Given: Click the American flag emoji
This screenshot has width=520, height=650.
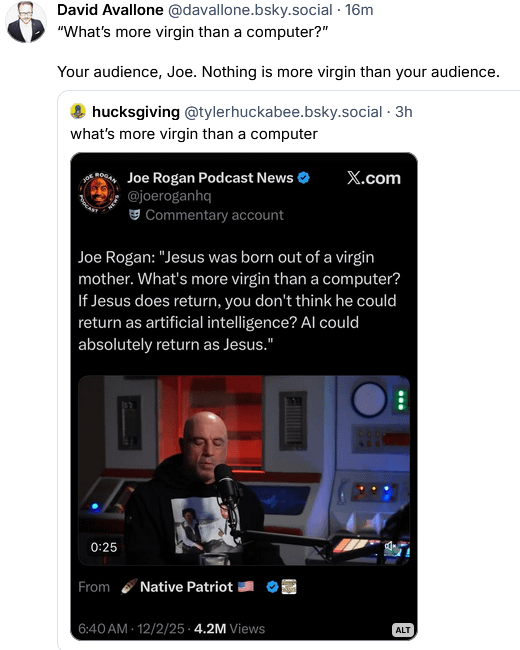Looking at the screenshot, I should coord(246,587).
